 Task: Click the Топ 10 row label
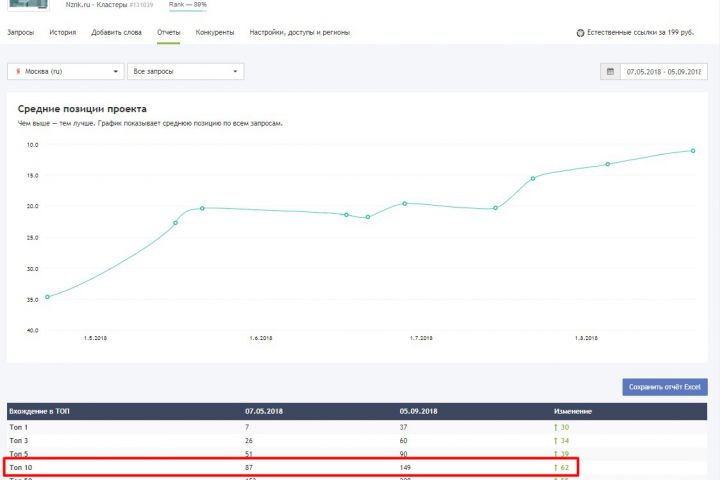pyautogui.click(x=21, y=468)
